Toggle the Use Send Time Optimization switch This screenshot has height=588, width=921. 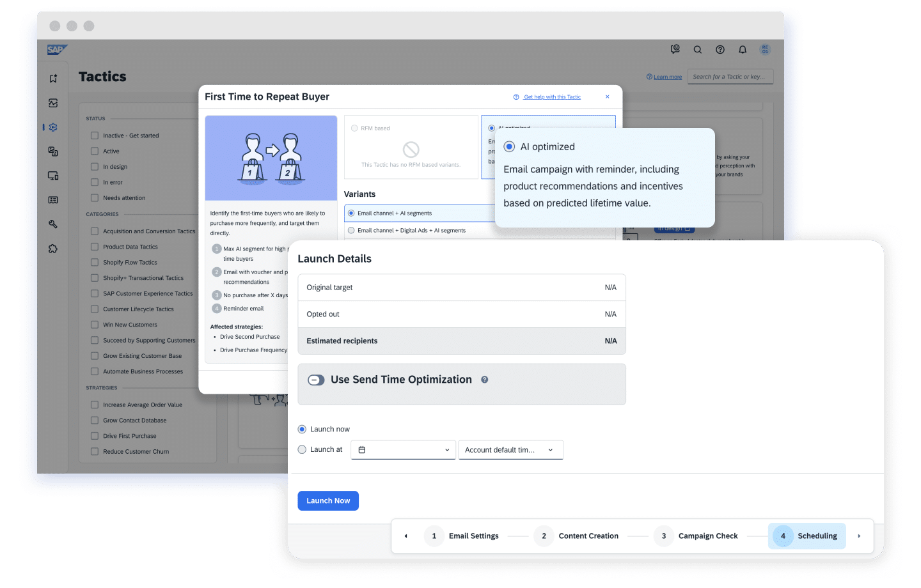316,380
